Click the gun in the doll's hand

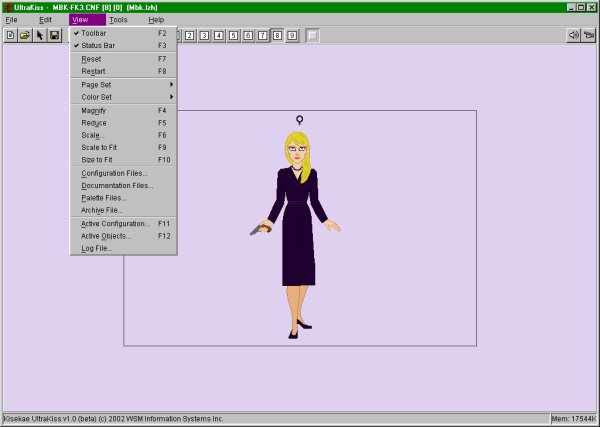(x=257, y=229)
